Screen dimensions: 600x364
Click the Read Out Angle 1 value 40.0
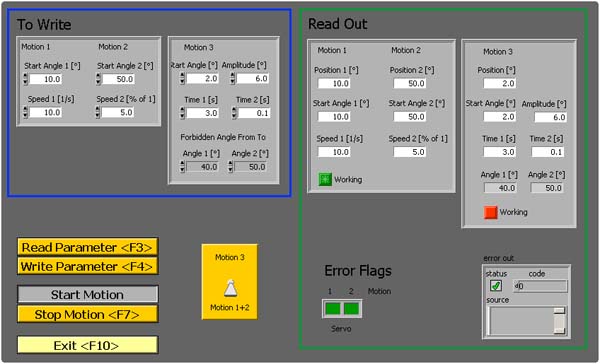point(501,188)
